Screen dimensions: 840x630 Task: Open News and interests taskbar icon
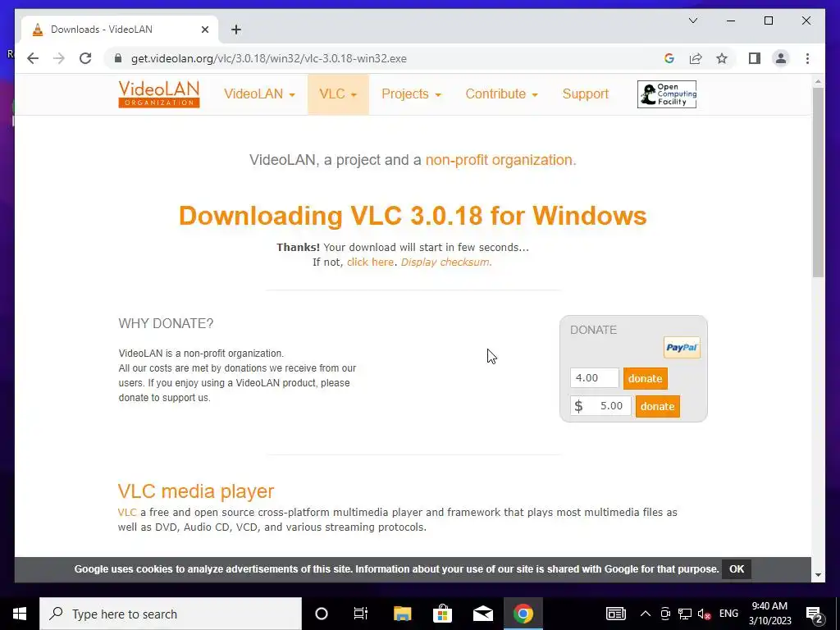[615, 614]
